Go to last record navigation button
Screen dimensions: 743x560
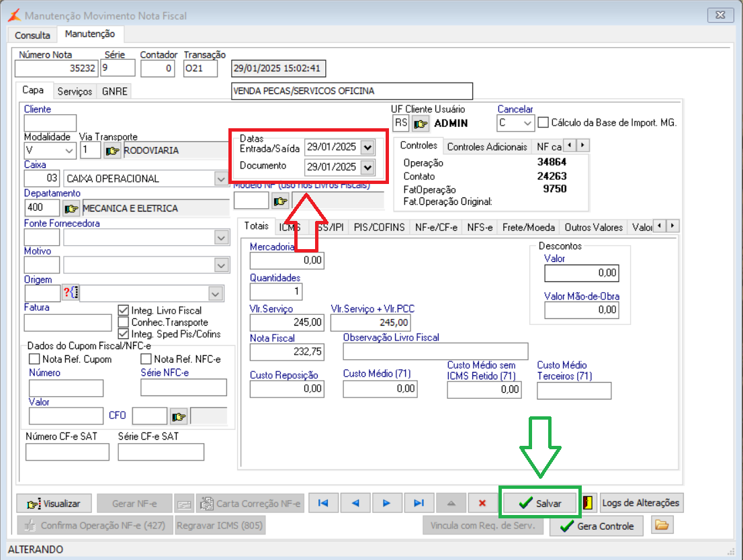tap(419, 503)
